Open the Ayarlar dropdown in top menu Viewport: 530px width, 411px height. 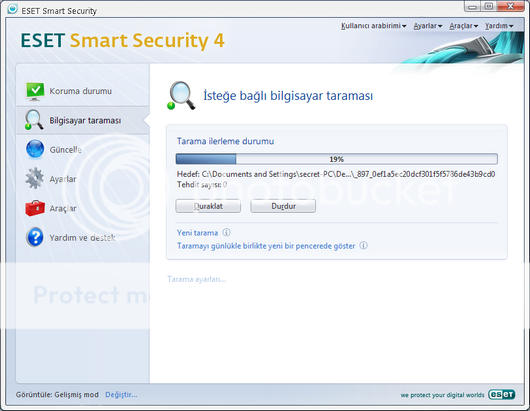point(428,26)
